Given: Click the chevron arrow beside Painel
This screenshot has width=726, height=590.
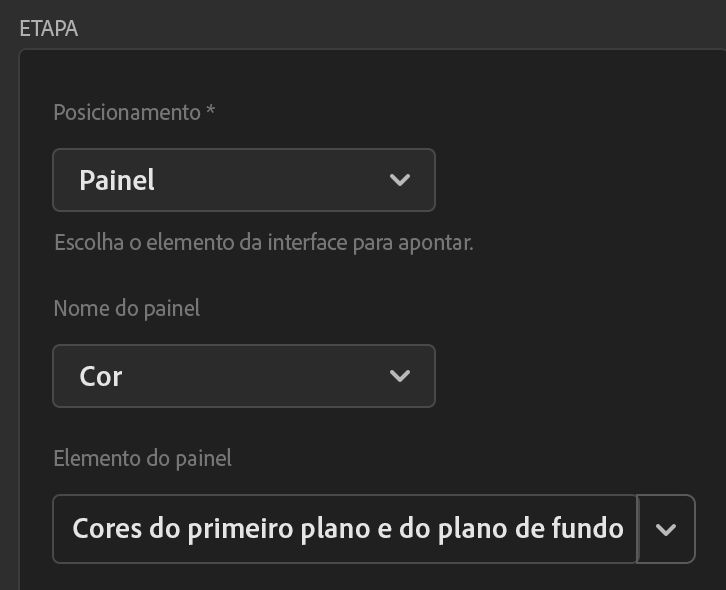Looking at the screenshot, I should coord(400,180).
